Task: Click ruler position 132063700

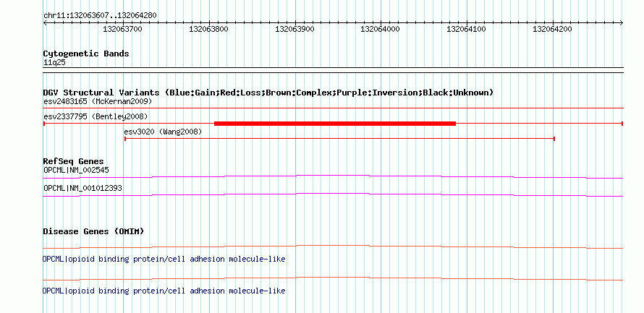Action: point(122,29)
